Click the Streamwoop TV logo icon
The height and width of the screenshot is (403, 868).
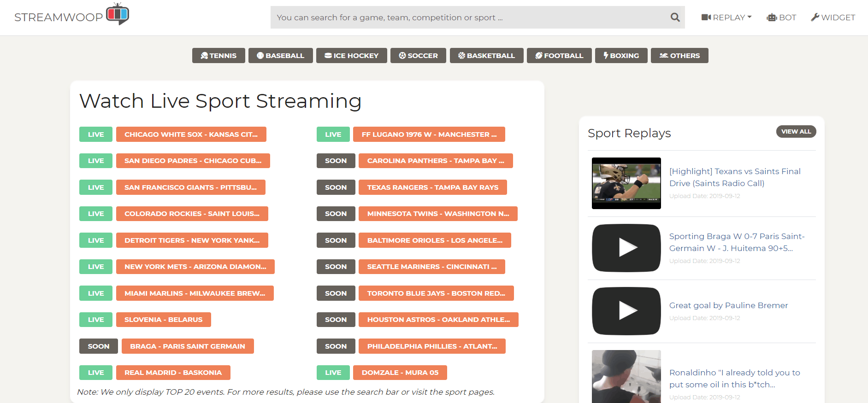(x=118, y=14)
